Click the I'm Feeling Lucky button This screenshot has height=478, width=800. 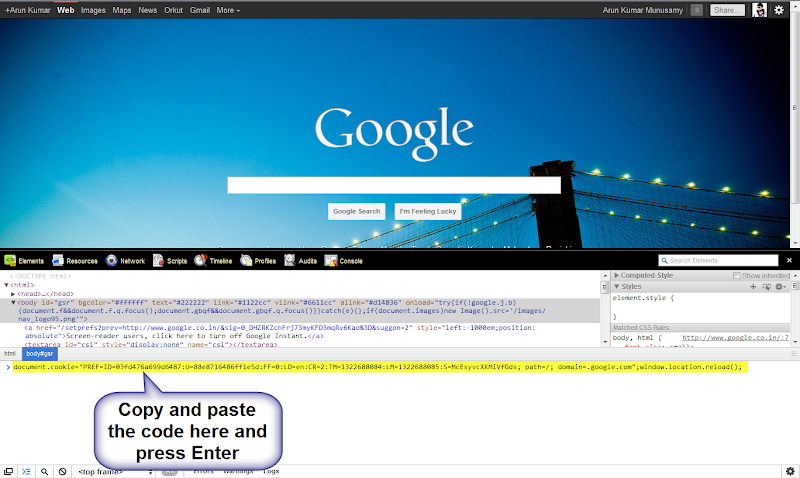(x=428, y=211)
